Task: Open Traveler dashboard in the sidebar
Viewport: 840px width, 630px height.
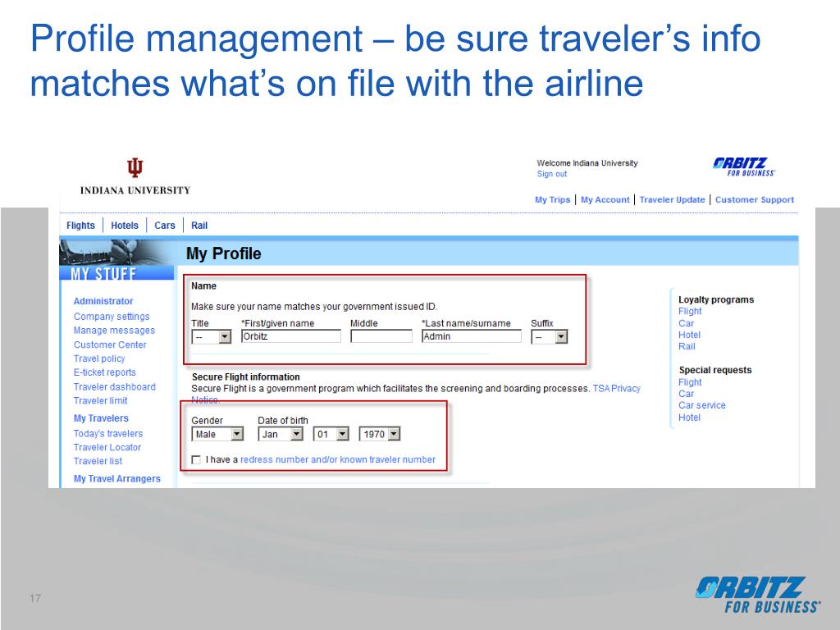Action: (x=114, y=387)
